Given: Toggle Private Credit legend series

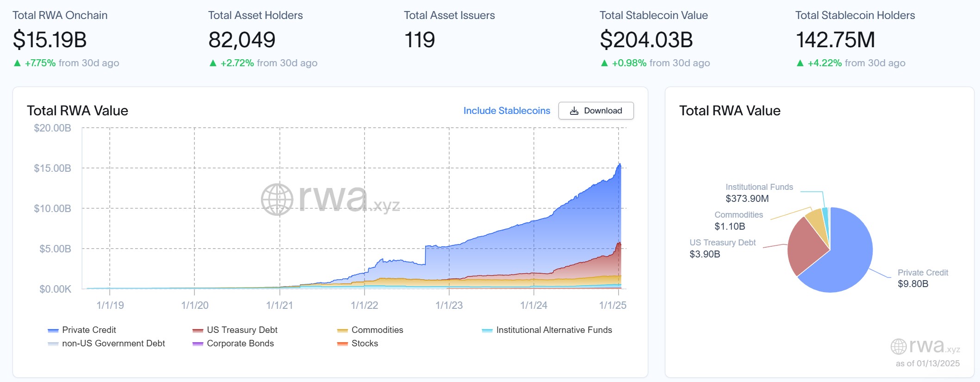Looking at the screenshot, I should click(89, 330).
